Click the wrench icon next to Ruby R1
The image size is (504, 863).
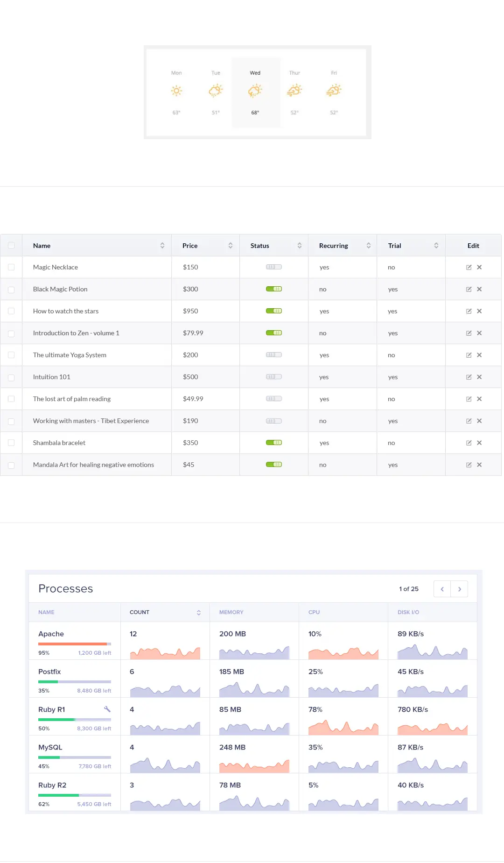pyautogui.click(x=107, y=709)
